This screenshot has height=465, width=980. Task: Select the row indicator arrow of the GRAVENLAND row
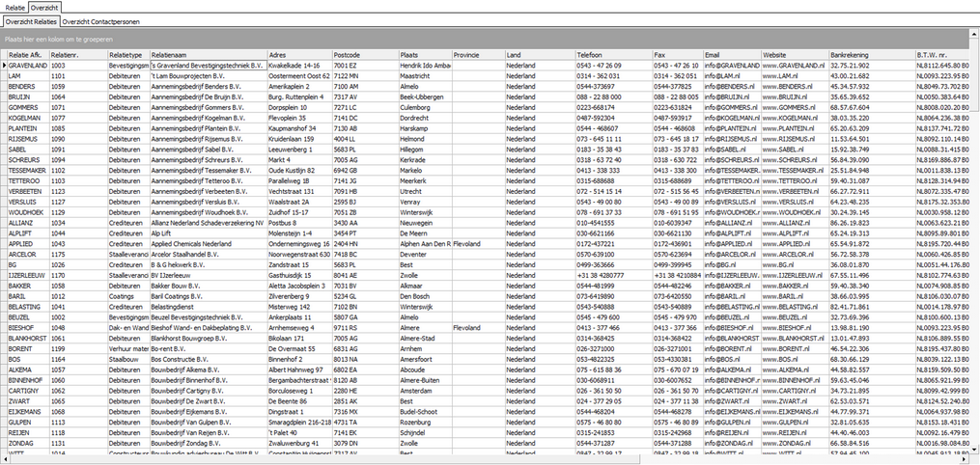tap(4, 65)
